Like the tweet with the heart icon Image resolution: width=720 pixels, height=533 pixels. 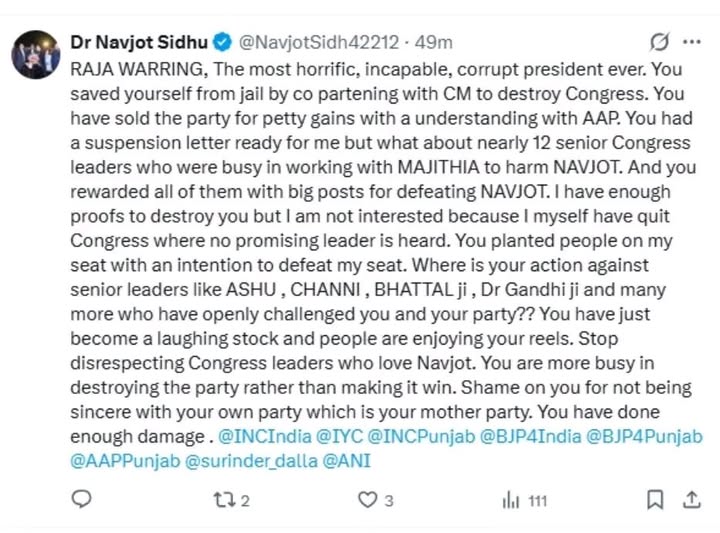[368, 499]
